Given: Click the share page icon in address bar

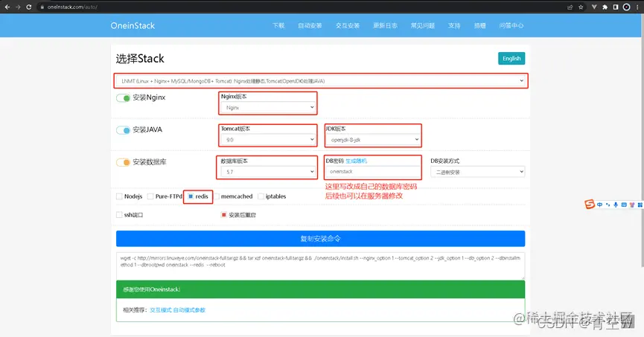Looking at the screenshot, I should coord(570,7).
